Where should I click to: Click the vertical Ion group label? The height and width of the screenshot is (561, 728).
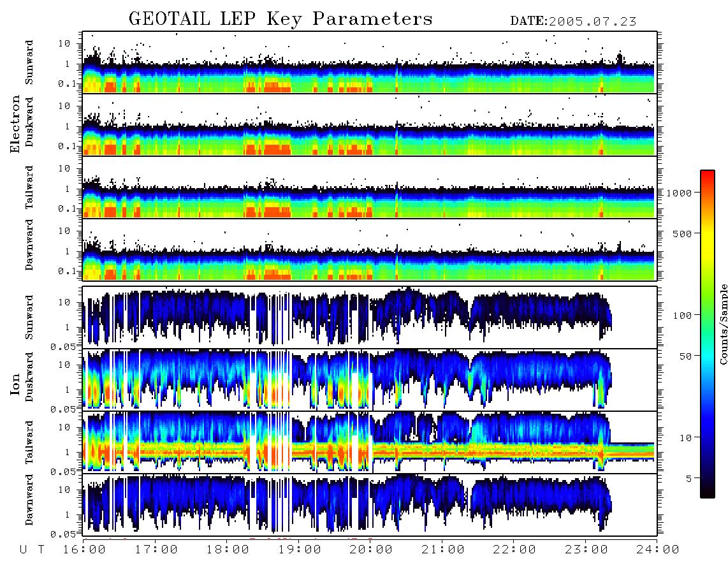(15, 384)
